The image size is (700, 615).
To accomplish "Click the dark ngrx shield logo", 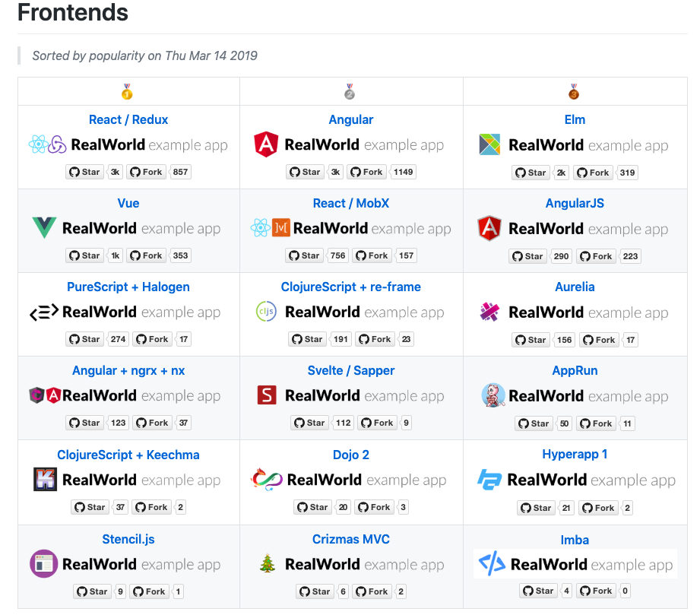I will [36, 395].
